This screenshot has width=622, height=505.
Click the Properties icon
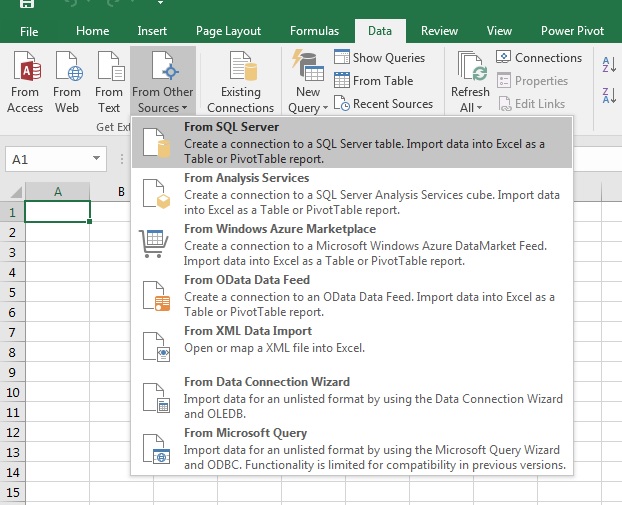(x=504, y=81)
